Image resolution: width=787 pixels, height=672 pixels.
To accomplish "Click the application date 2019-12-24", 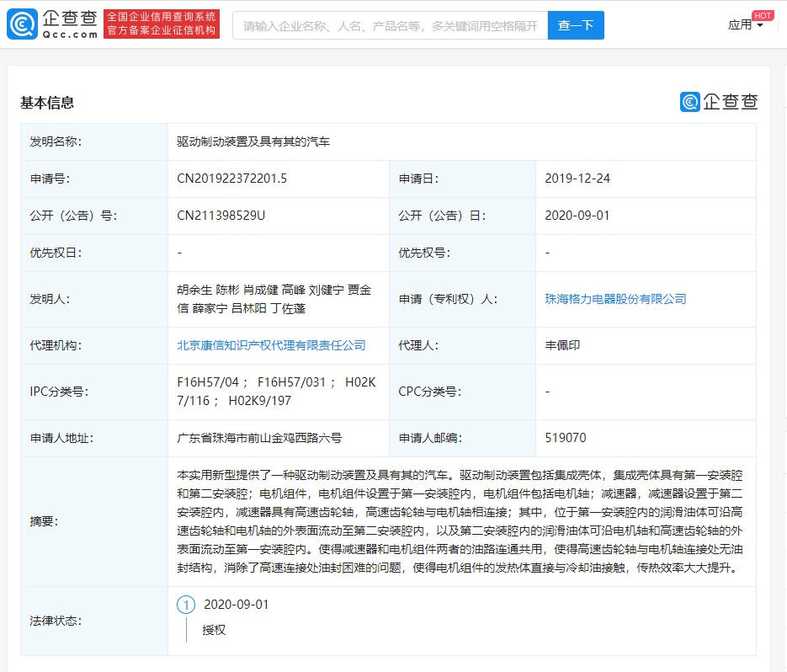I will pyautogui.click(x=577, y=179).
